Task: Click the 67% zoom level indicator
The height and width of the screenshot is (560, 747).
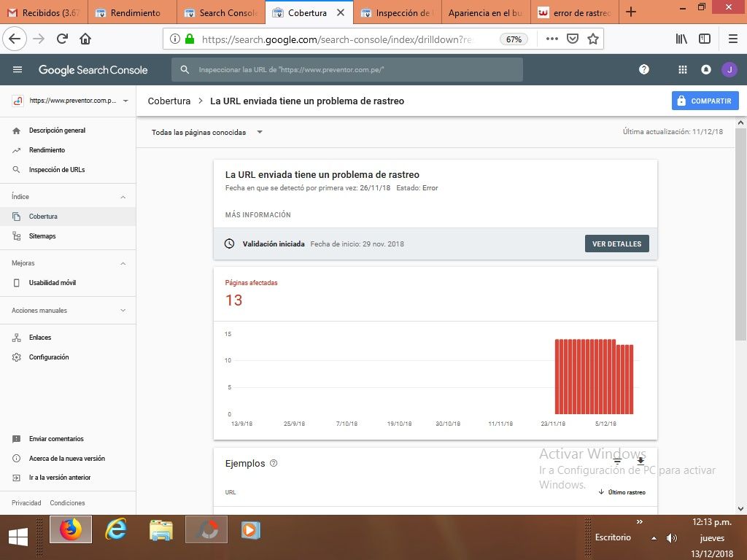Action: [514, 39]
